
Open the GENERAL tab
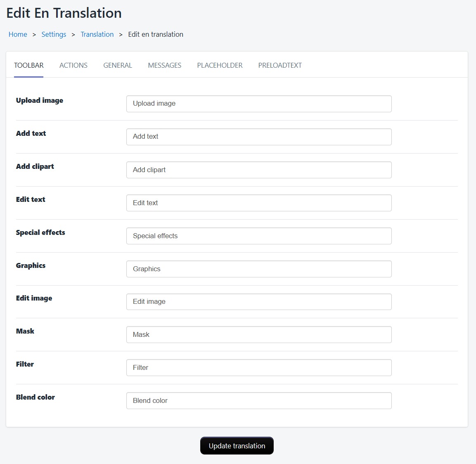pos(117,65)
